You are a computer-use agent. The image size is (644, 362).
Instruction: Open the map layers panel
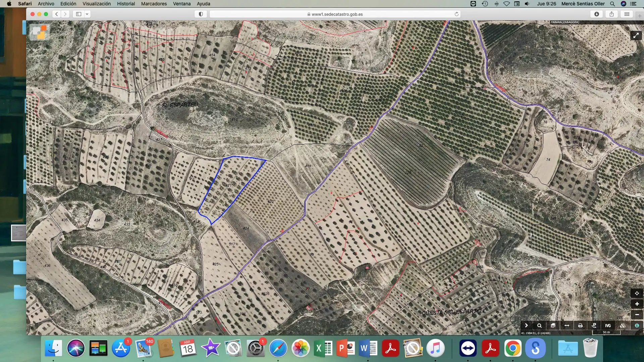(553, 325)
